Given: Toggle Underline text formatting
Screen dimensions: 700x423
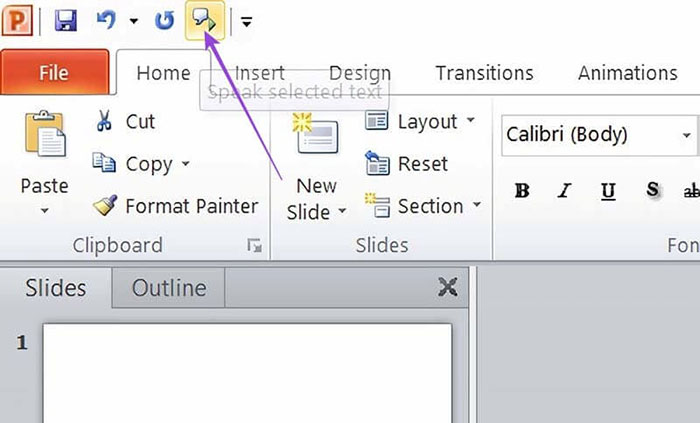Looking at the screenshot, I should 608,190.
